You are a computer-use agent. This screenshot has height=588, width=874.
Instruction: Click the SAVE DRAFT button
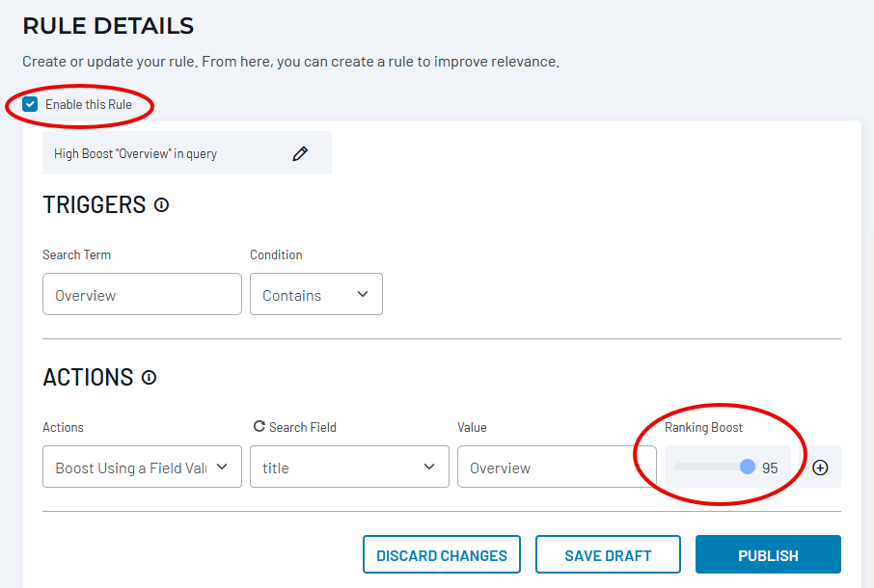click(608, 555)
